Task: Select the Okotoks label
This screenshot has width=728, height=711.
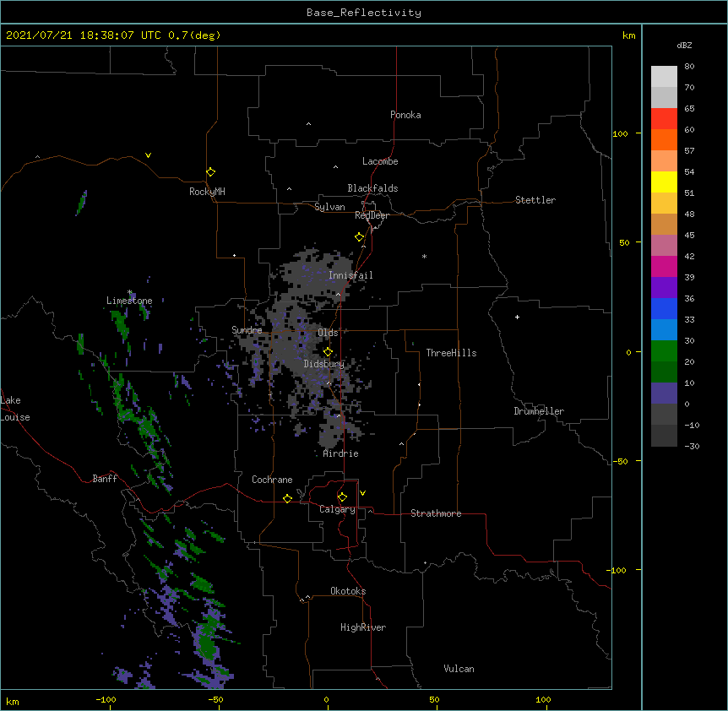Action: tap(348, 591)
